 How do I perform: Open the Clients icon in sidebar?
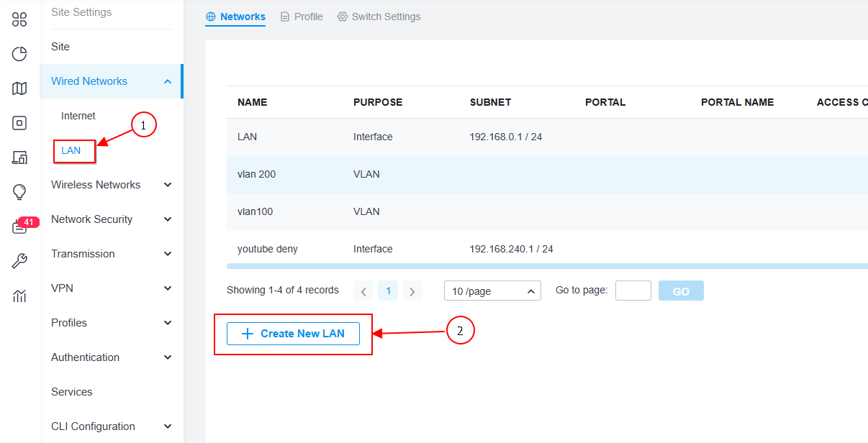(x=19, y=157)
